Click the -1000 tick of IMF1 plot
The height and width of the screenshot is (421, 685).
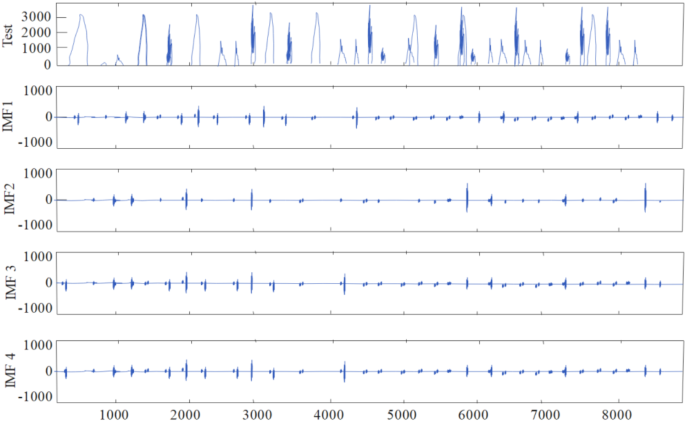pos(35,142)
